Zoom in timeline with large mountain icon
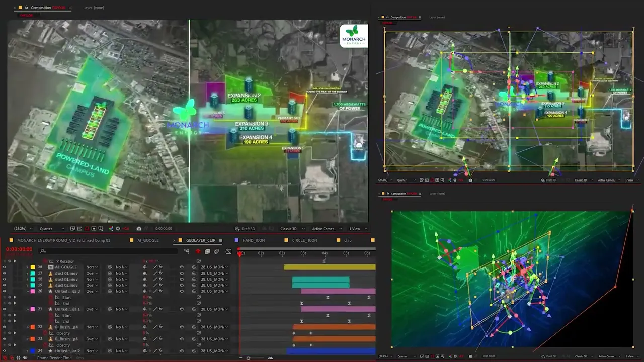 pos(270,358)
